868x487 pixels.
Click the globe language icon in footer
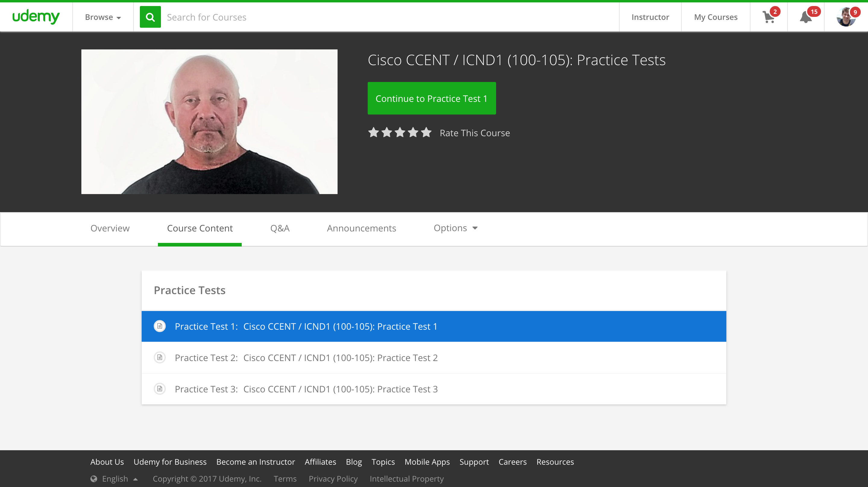point(94,479)
